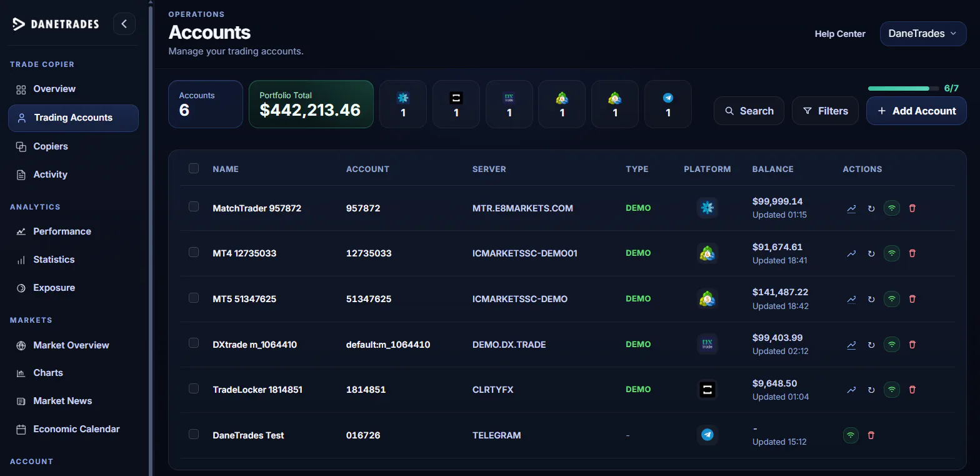The image size is (980, 476).
Task: Refresh the DXtrade m_1064410 account
Action: coord(871,344)
